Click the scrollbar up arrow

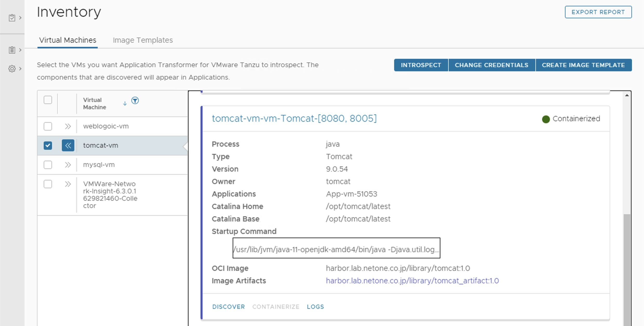click(627, 95)
